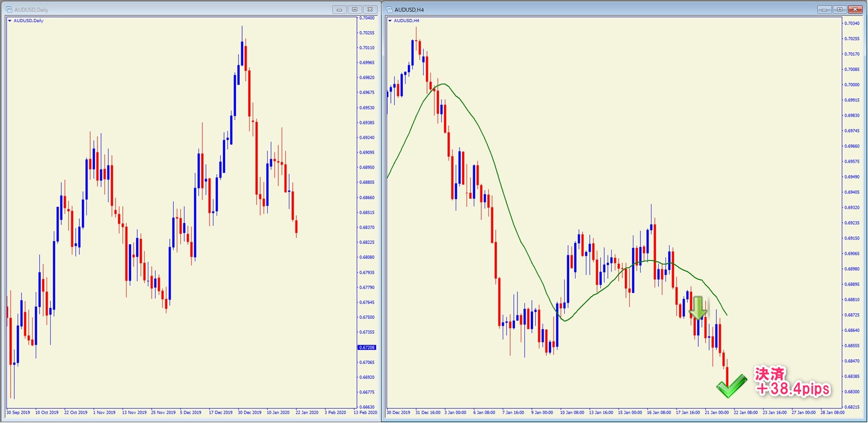Screen dimensions: 868x423
Task: Click time label 13 Jan 16:00 on H4 chart
Action: [601, 412]
